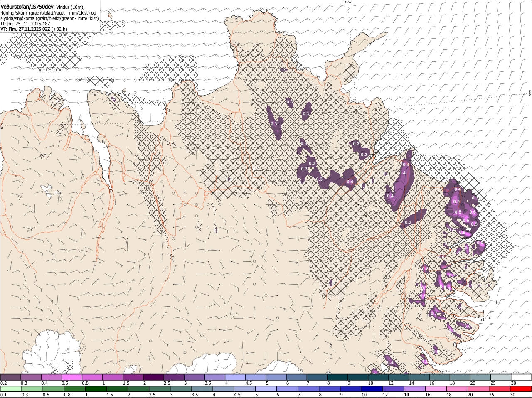Select the light gray snow swatch between 25 and 30
Image resolution: width=532 pixels, height=398 pixels.
pos(501,377)
